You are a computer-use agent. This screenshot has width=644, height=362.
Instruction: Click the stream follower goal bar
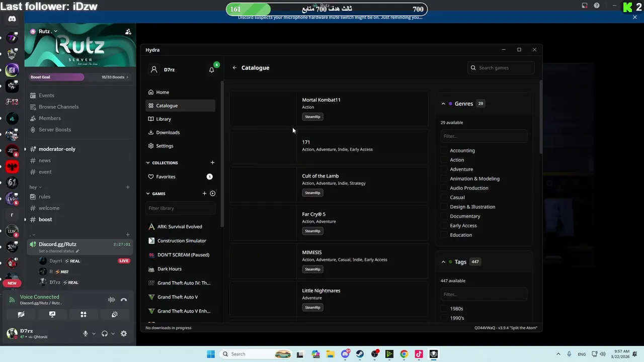327,9
